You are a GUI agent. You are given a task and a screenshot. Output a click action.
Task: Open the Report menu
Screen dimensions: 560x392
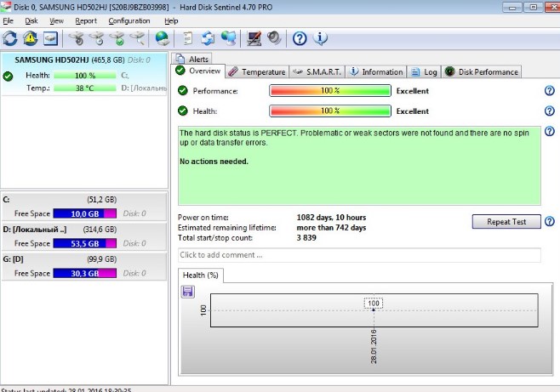(86, 21)
